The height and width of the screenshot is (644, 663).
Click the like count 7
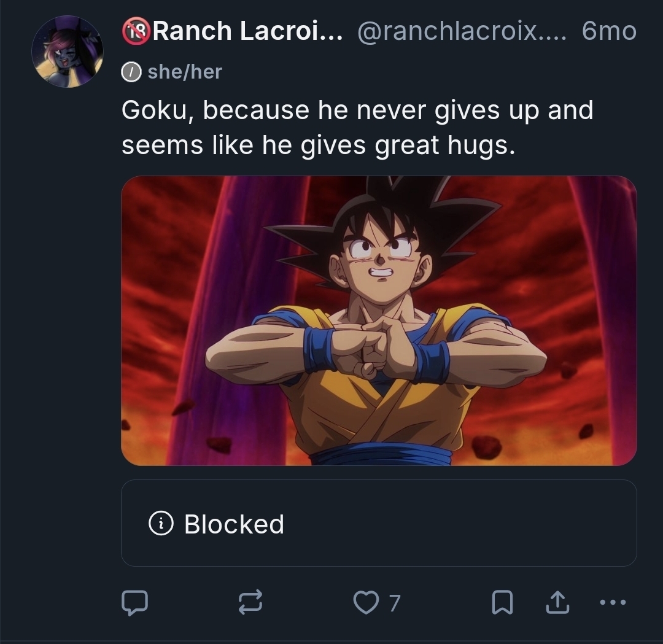[394, 603]
